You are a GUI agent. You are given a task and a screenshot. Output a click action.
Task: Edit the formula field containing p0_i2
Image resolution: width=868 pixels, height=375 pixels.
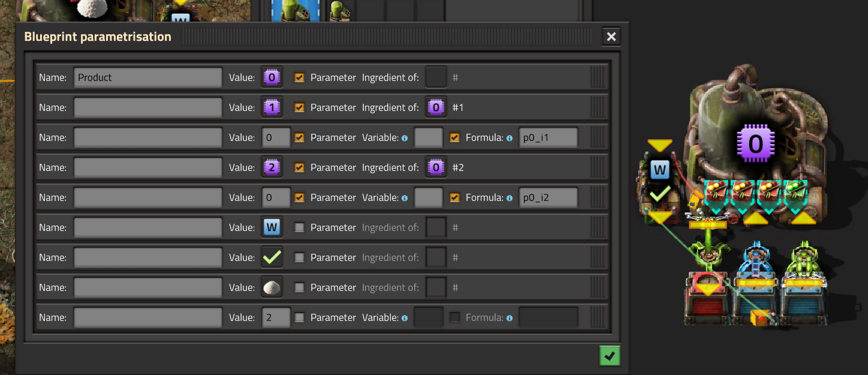pyautogui.click(x=548, y=197)
